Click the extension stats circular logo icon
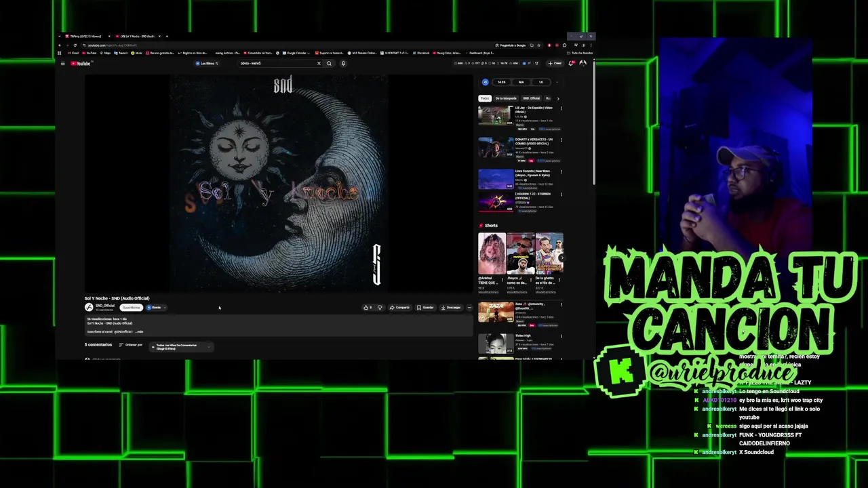868x488 pixels. [485, 82]
